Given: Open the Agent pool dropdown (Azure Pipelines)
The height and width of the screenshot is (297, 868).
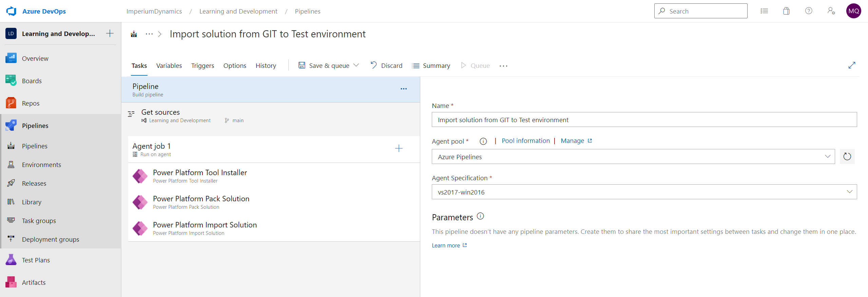Looking at the screenshot, I should click(633, 156).
